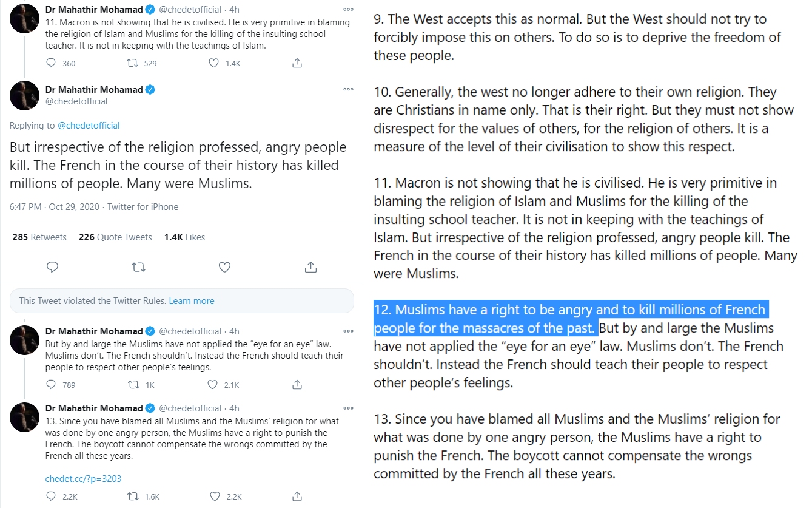This screenshot has height=508, width=812.
Task: Reply to the main tweet via comment icon
Action: point(52,266)
